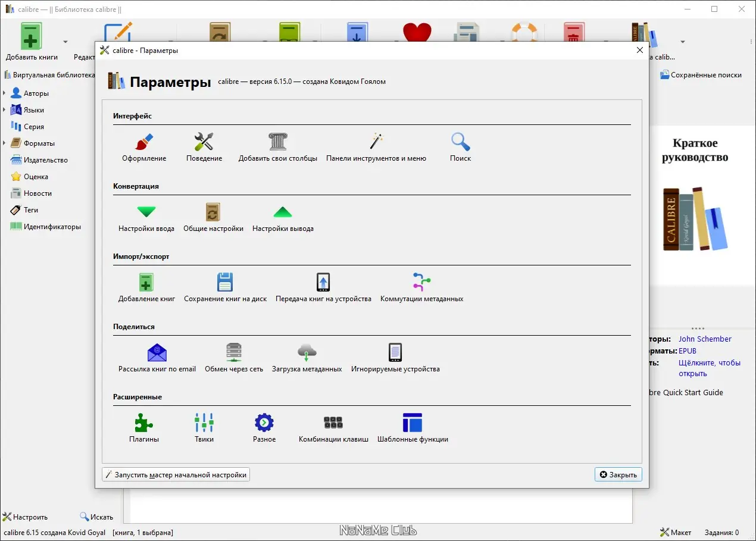
Task: Open Сохранённые поиски in main window
Action: pyautogui.click(x=701, y=75)
